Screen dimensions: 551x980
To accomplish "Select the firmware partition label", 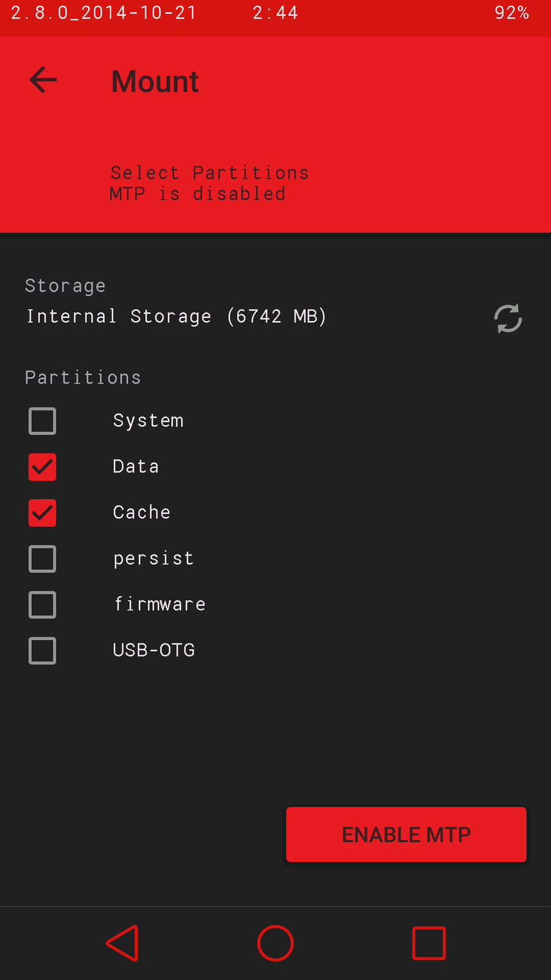I will [x=160, y=605].
